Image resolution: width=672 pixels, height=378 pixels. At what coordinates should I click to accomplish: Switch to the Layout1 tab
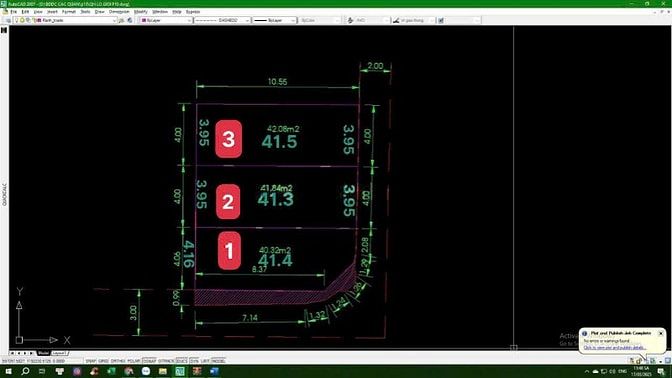coord(59,353)
